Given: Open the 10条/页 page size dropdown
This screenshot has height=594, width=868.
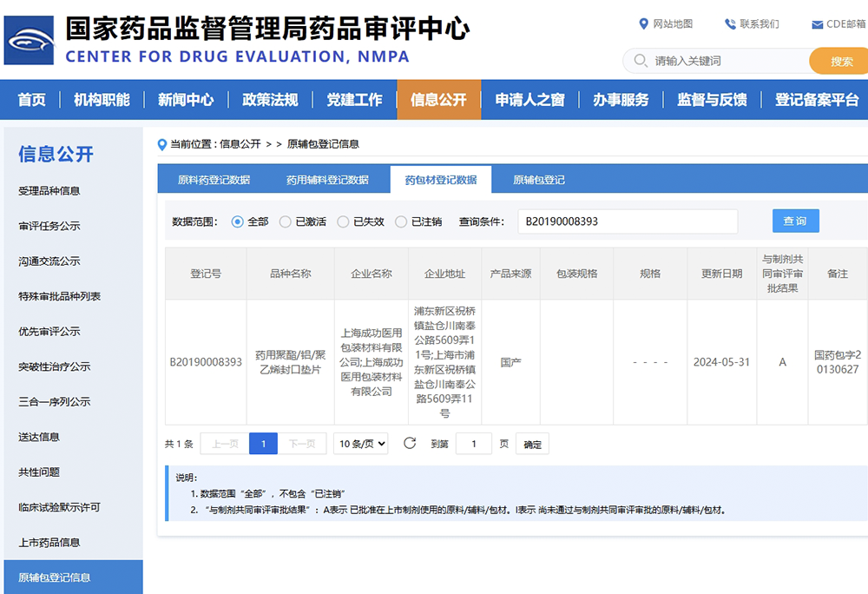Looking at the screenshot, I should coord(360,444).
